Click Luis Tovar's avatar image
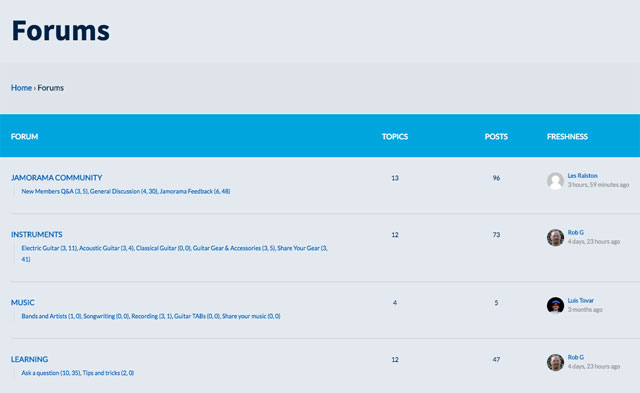The image size is (640, 393). coord(555,305)
